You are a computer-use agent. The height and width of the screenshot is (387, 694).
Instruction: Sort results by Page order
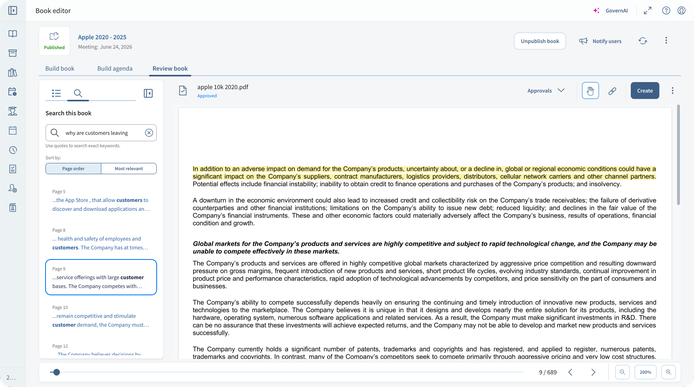tap(73, 169)
